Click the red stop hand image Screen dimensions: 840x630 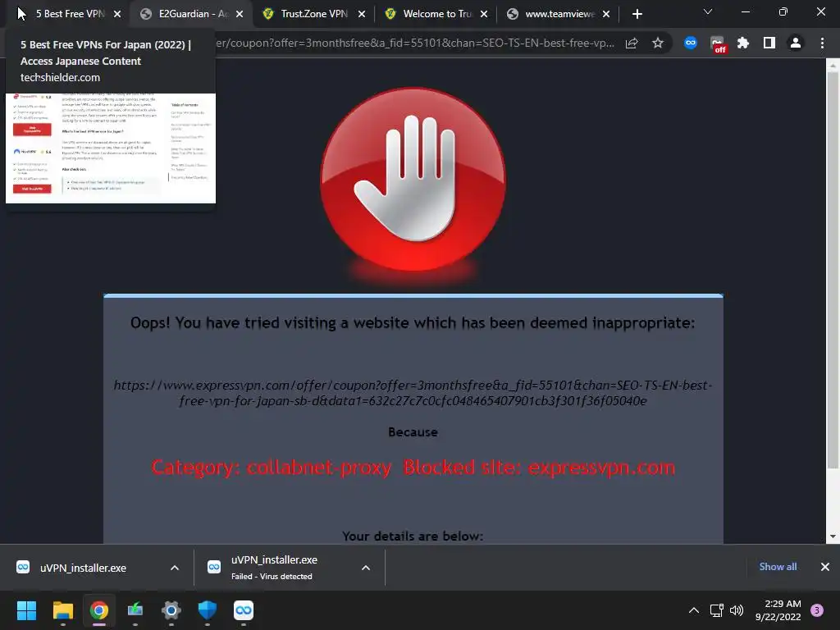pyautogui.click(x=413, y=180)
